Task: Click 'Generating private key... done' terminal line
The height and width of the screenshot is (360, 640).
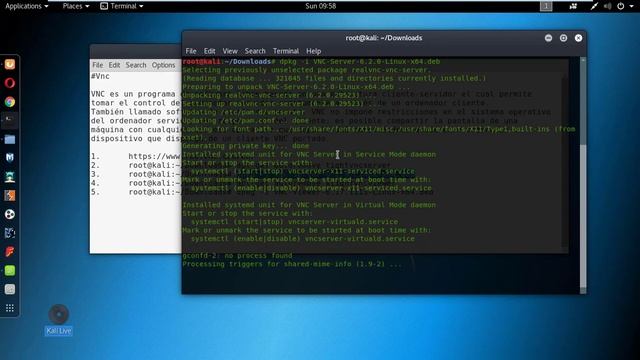Action: [246, 146]
